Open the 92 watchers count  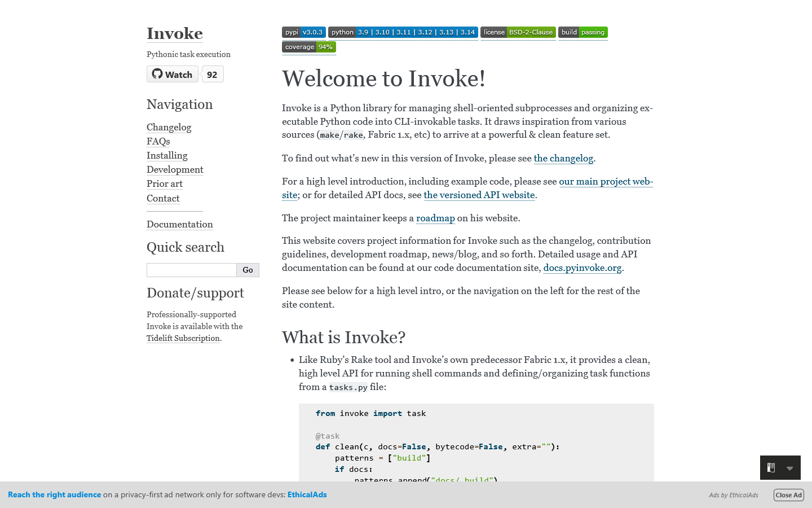(212, 74)
